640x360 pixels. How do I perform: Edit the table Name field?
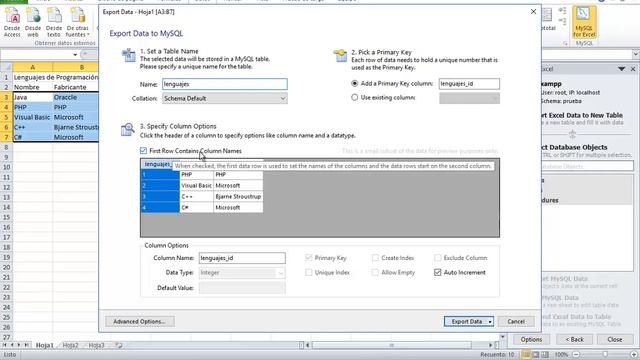click(x=224, y=84)
